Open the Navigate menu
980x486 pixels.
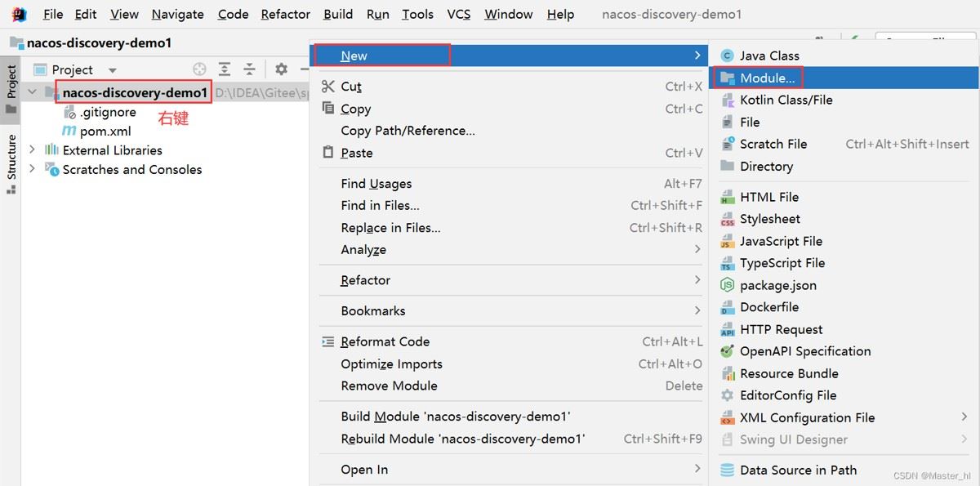tap(178, 14)
